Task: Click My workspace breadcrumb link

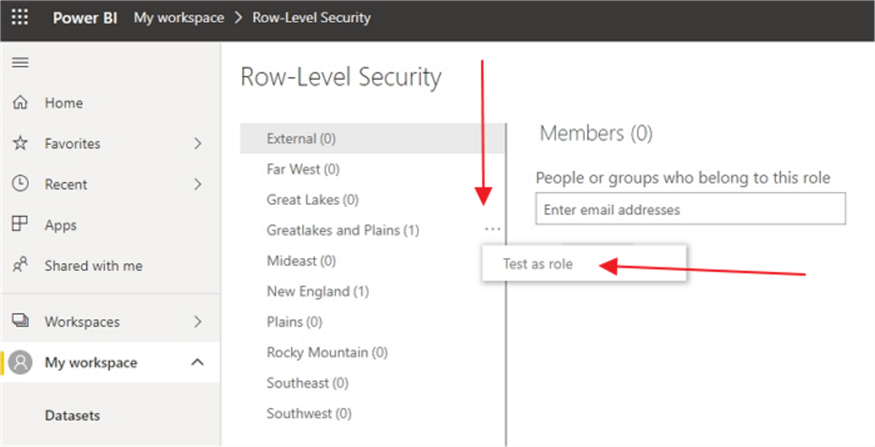Action: (x=179, y=18)
